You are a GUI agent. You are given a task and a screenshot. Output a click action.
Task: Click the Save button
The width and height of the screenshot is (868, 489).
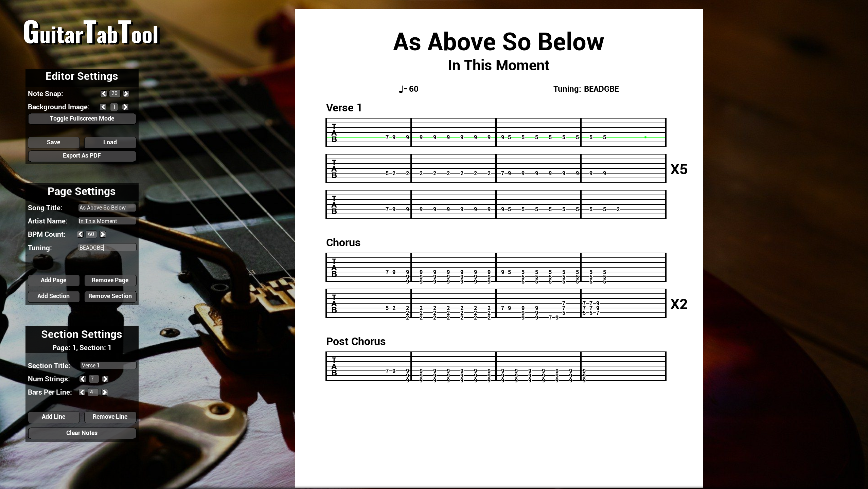tap(53, 142)
